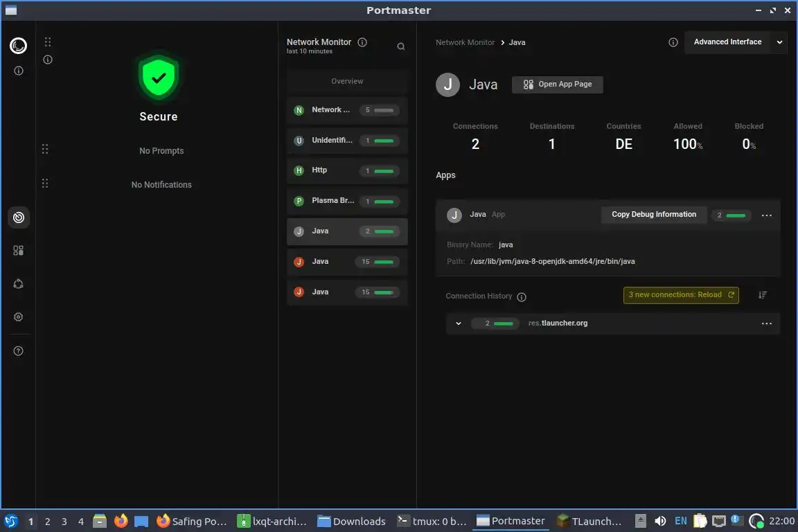Click the info icon next to Network Monitor title
Image resolution: width=798 pixels, height=532 pixels.
point(362,42)
